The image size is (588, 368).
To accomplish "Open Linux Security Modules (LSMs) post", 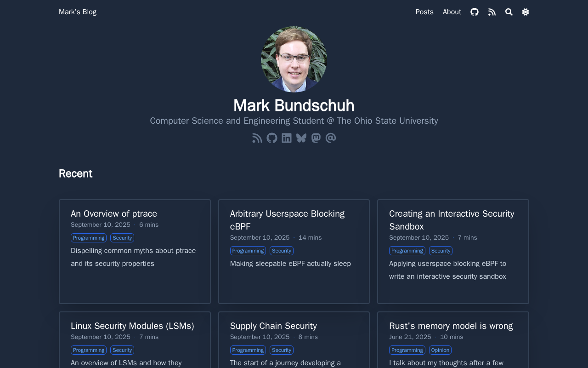I will [x=132, y=326].
